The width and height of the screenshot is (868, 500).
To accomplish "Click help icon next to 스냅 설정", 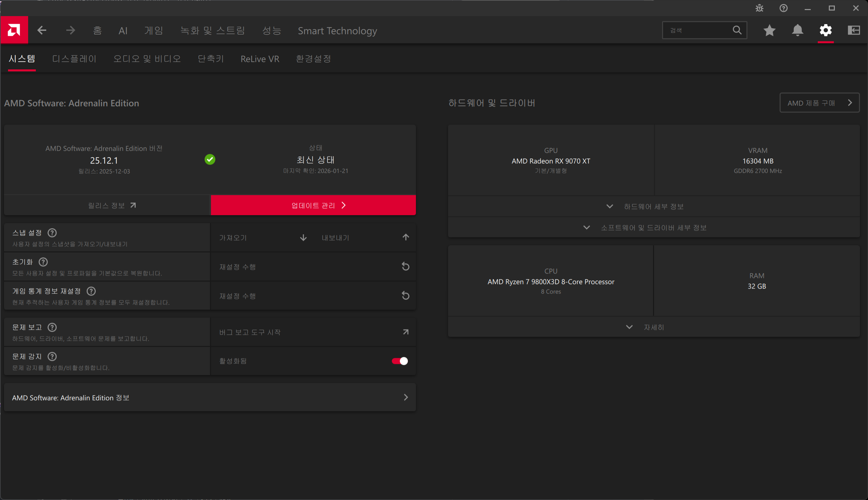I will pyautogui.click(x=52, y=233).
